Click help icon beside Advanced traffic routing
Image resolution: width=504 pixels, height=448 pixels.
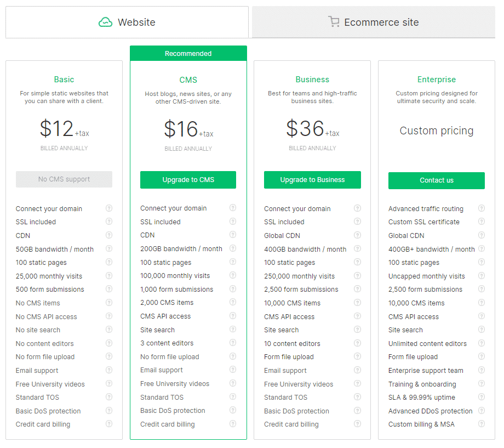click(x=482, y=208)
